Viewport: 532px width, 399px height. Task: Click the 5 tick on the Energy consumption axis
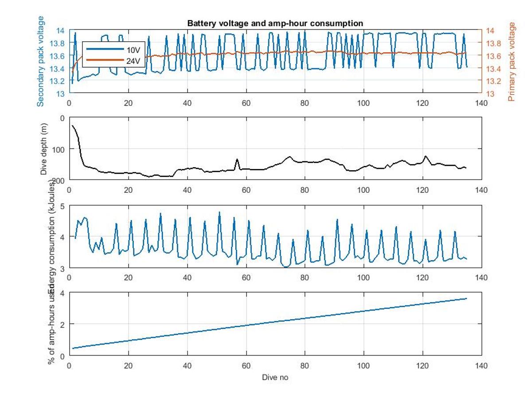63,206
